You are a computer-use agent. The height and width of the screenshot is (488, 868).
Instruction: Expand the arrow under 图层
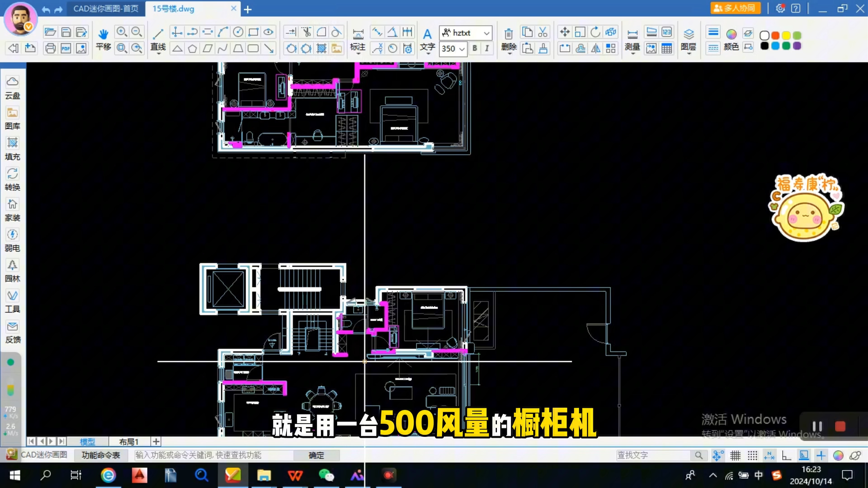(x=689, y=54)
